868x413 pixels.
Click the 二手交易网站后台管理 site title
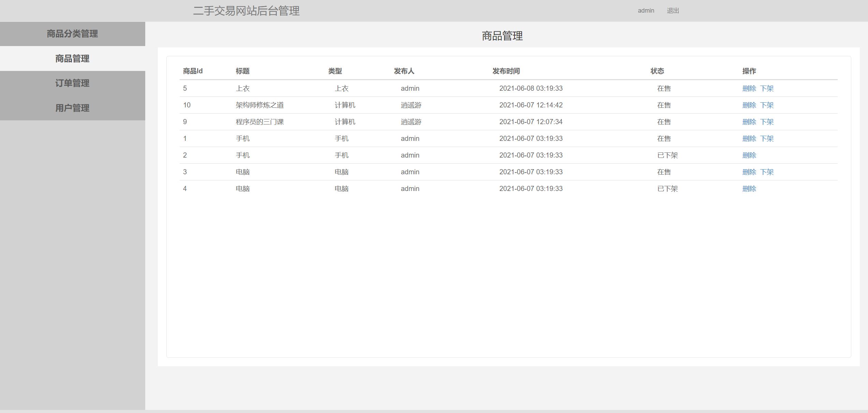pyautogui.click(x=246, y=11)
